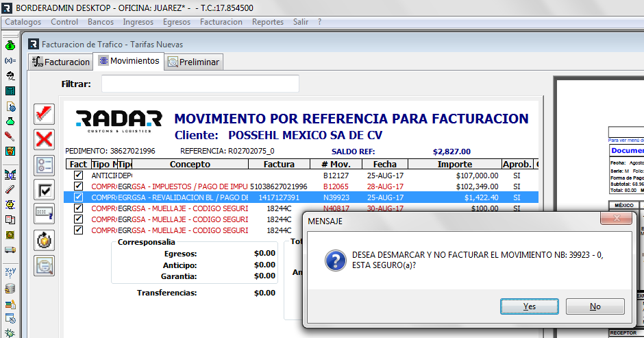The image size is (644, 338).
Task: Toggle Fact checkbox for movement N40817
Action: (x=78, y=208)
